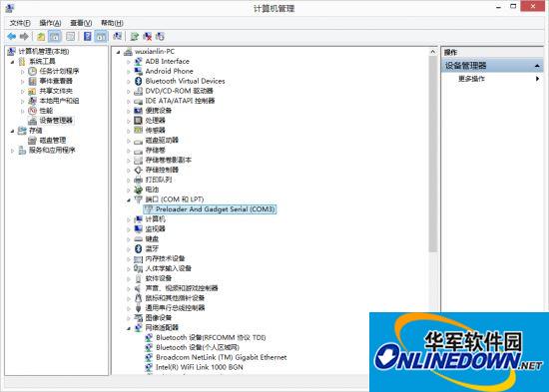The image size is (549, 392).
Task: Select 图像设备 category
Action: pyautogui.click(x=159, y=317)
